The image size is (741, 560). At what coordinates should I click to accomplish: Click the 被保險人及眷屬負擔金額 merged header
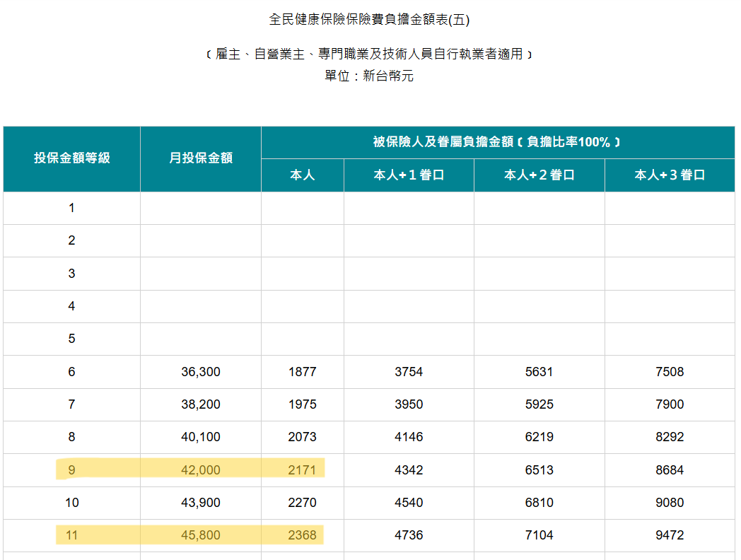point(497,142)
